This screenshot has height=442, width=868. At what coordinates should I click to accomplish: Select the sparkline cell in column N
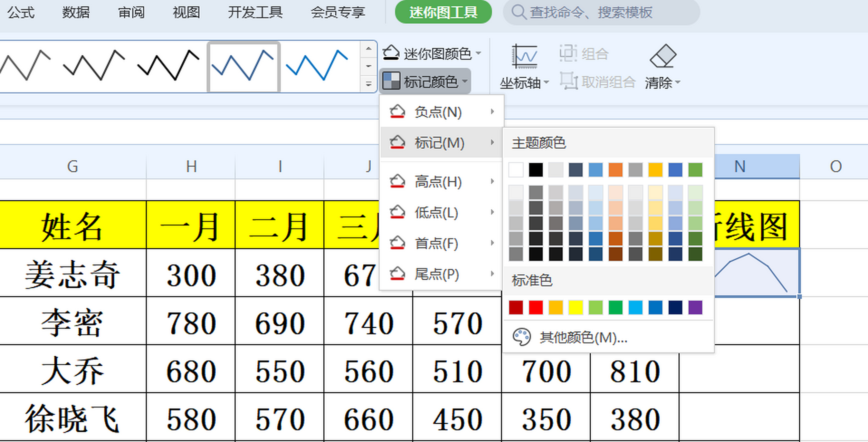point(757,273)
